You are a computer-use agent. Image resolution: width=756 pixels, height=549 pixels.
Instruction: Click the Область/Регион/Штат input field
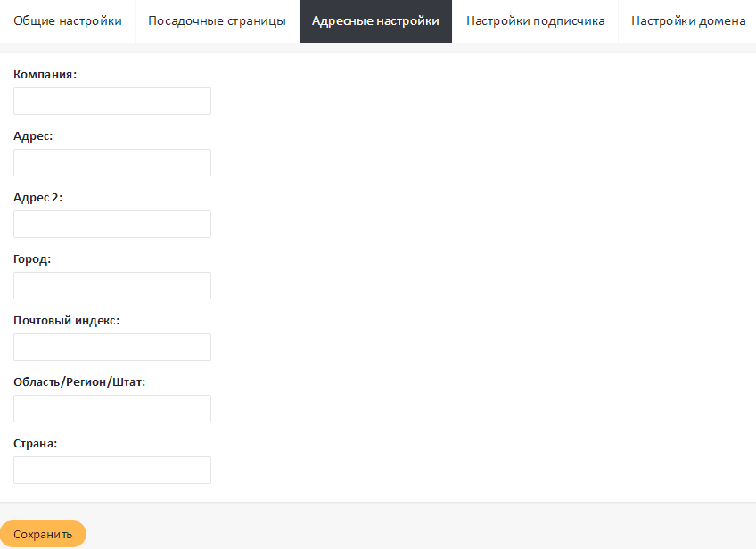112,409
